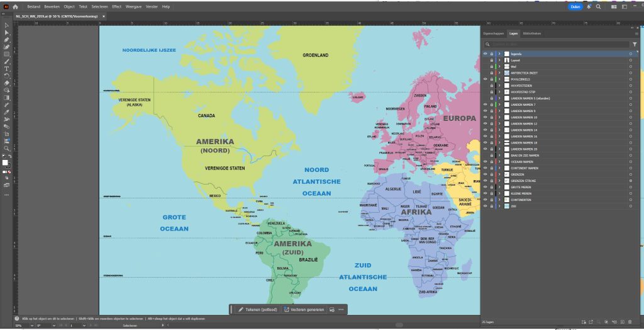The height and width of the screenshot is (330, 644).
Task: Click the None color swatch in toolbar
Action: [9, 171]
